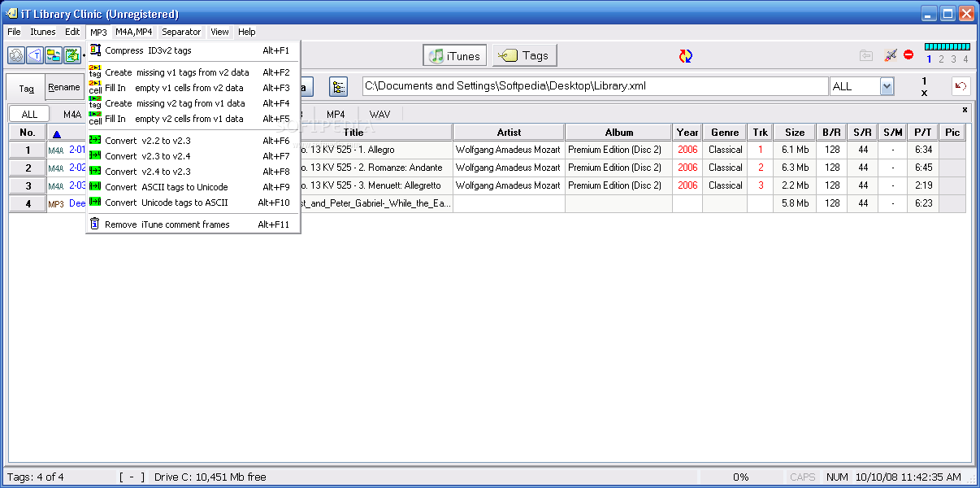Click the red stop icon
Screen dimensions: 980x488
coord(908,55)
